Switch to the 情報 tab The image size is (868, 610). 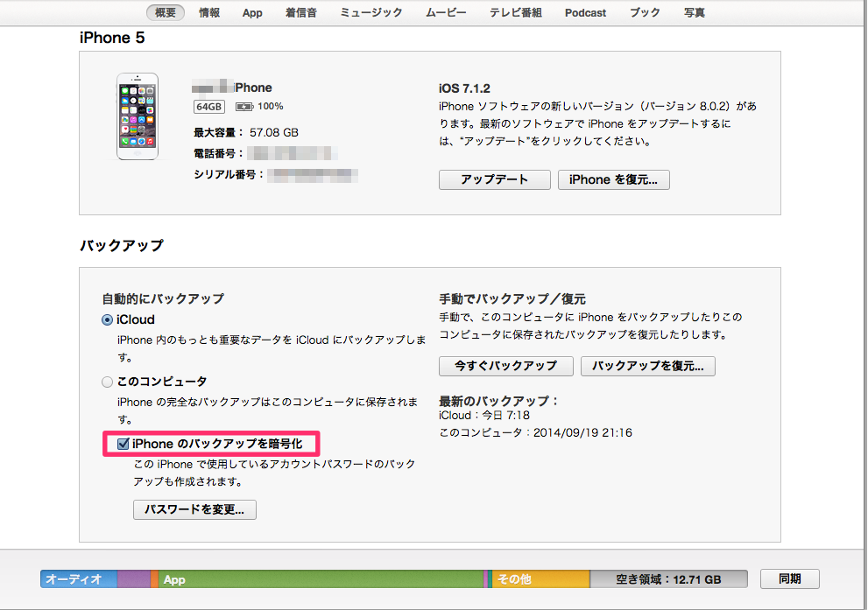[209, 12]
